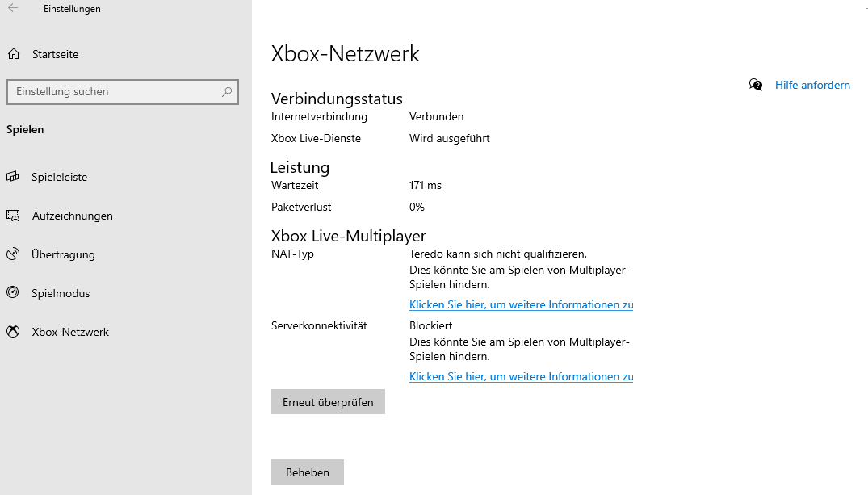
Task: Click the 171 ms latency value
Action: point(426,186)
